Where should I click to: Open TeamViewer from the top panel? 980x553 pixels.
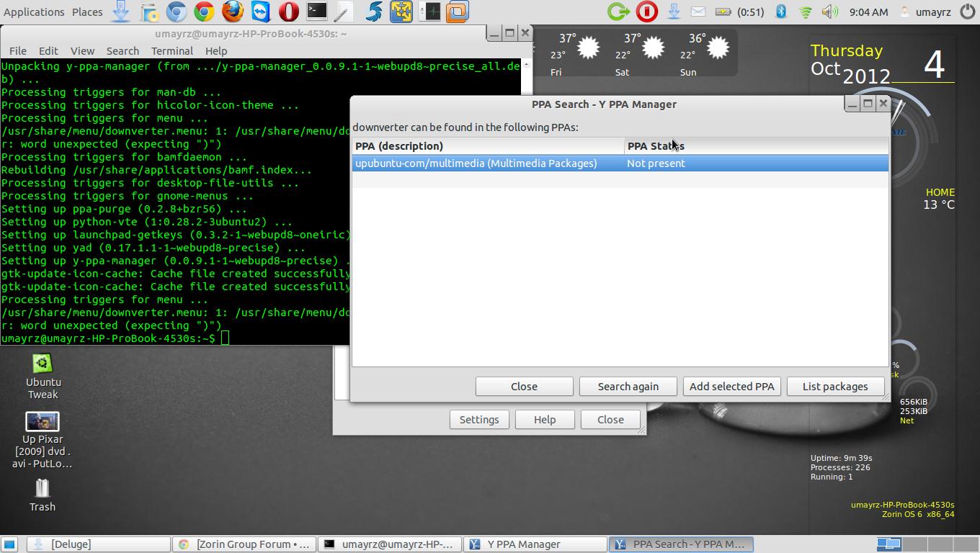tap(260, 12)
